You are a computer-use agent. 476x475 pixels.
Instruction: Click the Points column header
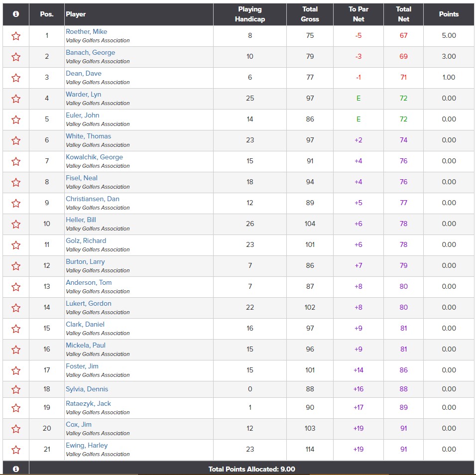coord(448,14)
